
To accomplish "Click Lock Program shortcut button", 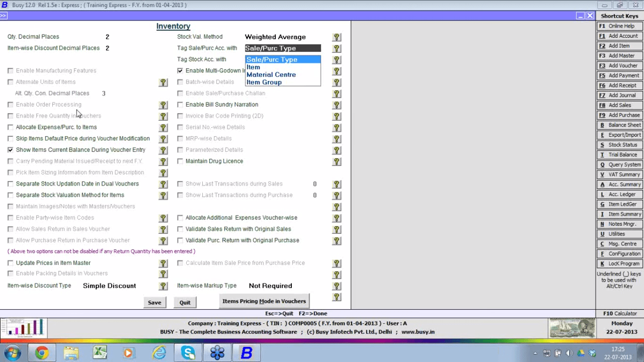I will (619, 263).
